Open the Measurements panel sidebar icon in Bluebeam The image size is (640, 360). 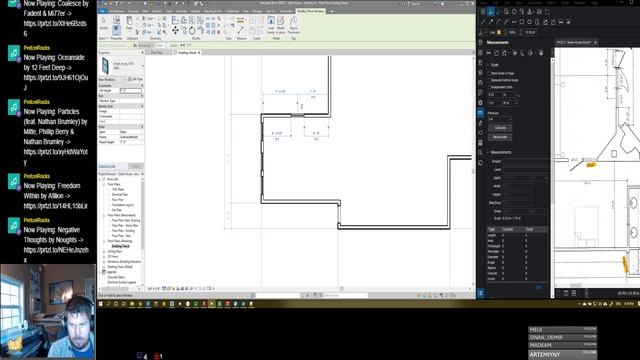(480, 113)
